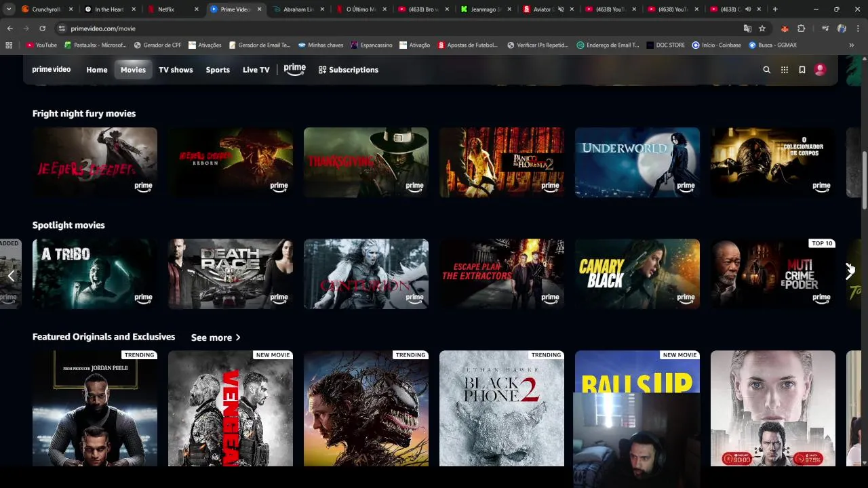Screen dimensions: 868x488
Task: Open Chrome three-dot menu
Action: [x=858, y=28]
